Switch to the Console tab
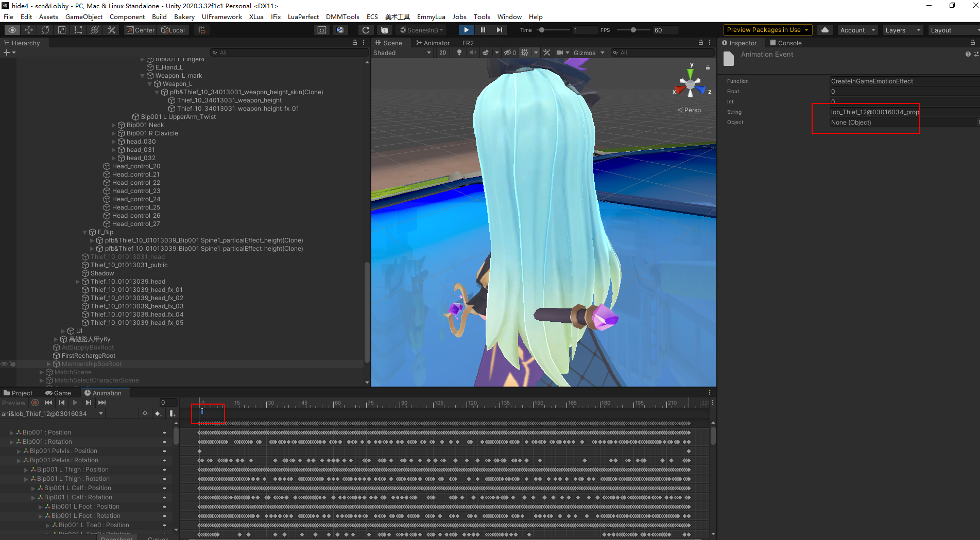This screenshot has width=980, height=540. 786,43
